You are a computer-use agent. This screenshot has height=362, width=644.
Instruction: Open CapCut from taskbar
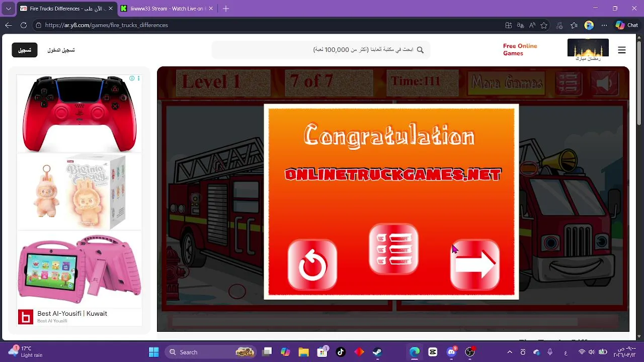433,352
